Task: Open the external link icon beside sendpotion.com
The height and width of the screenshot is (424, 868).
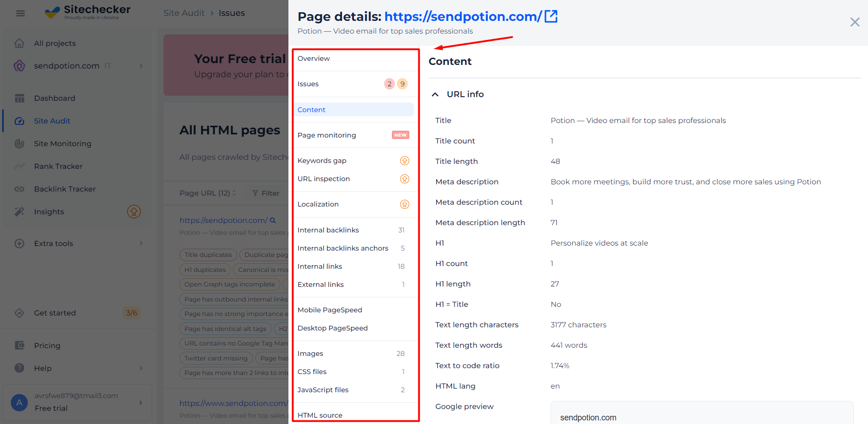Action: pyautogui.click(x=551, y=16)
